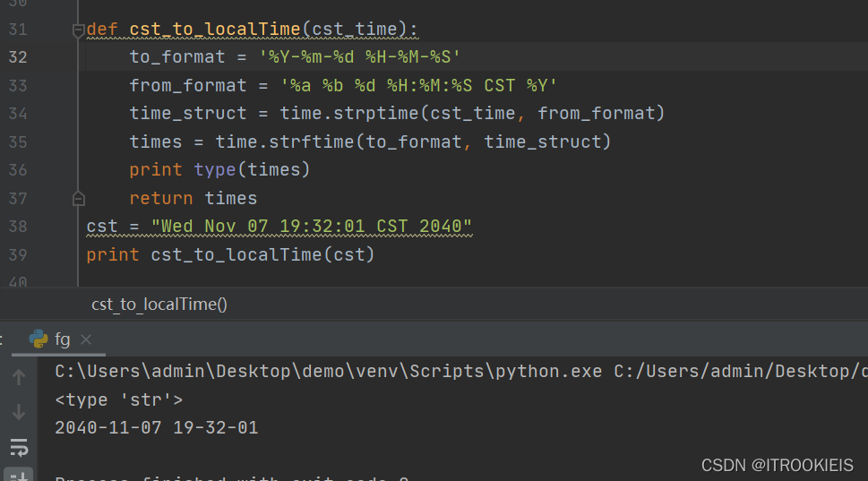
Task: Click the <type 'str'> console output
Action: (x=118, y=400)
